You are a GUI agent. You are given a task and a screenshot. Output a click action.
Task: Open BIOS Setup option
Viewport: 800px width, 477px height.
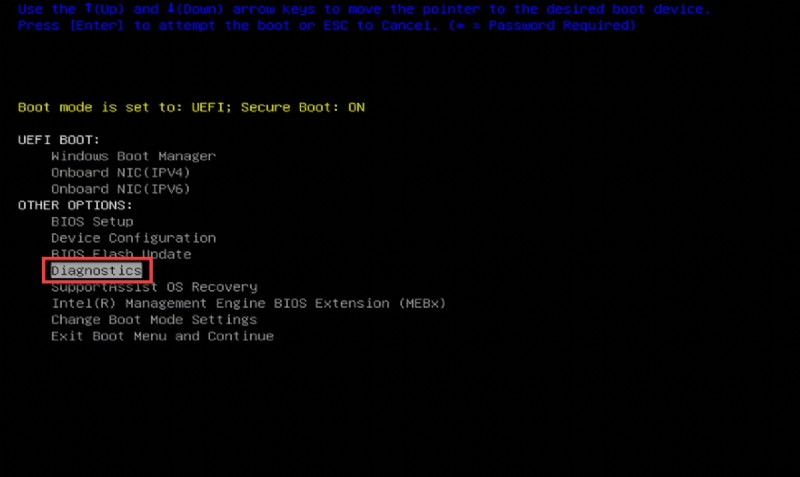click(x=92, y=221)
